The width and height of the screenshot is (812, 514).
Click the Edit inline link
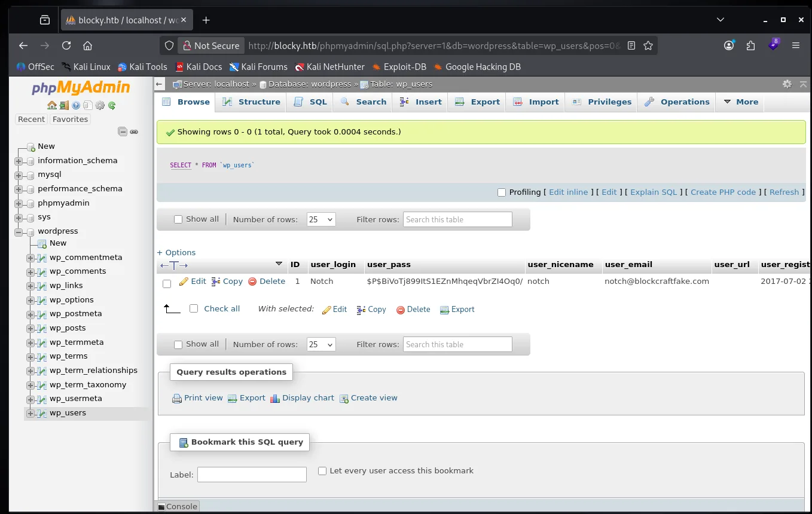(x=569, y=192)
